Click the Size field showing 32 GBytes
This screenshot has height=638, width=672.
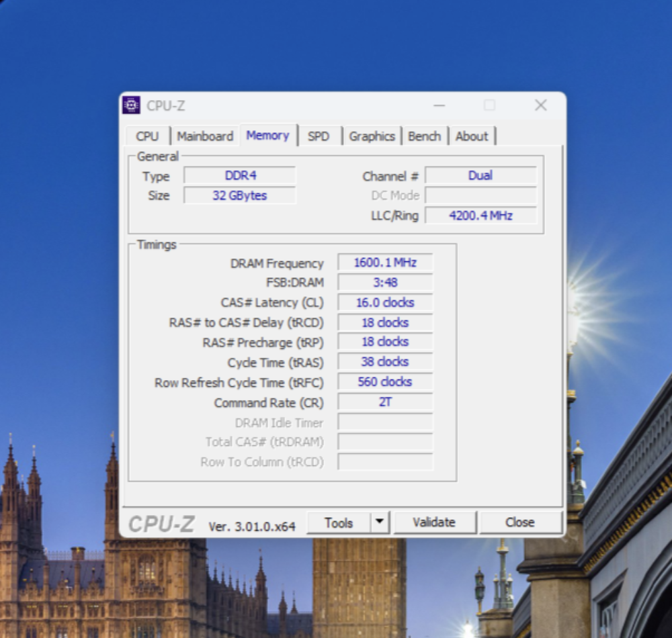pyautogui.click(x=240, y=195)
